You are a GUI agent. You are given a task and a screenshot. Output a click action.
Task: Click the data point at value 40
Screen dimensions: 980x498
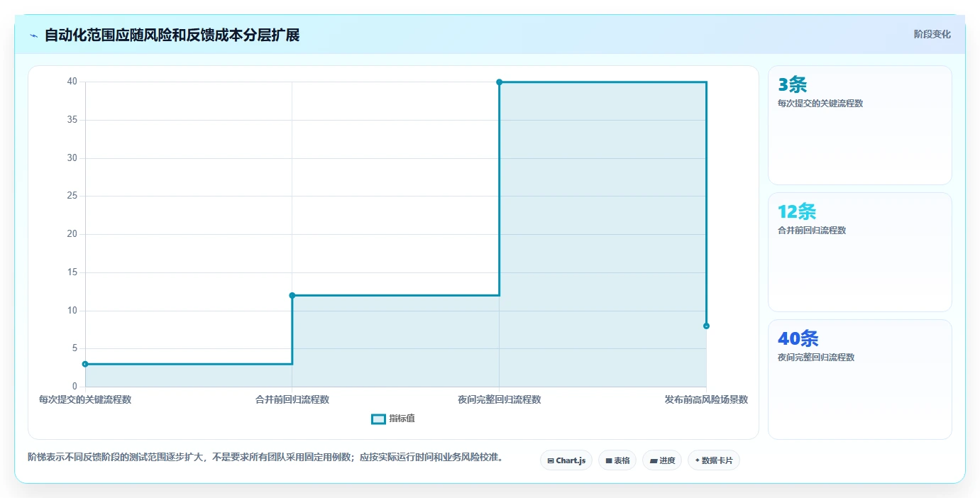tap(500, 82)
